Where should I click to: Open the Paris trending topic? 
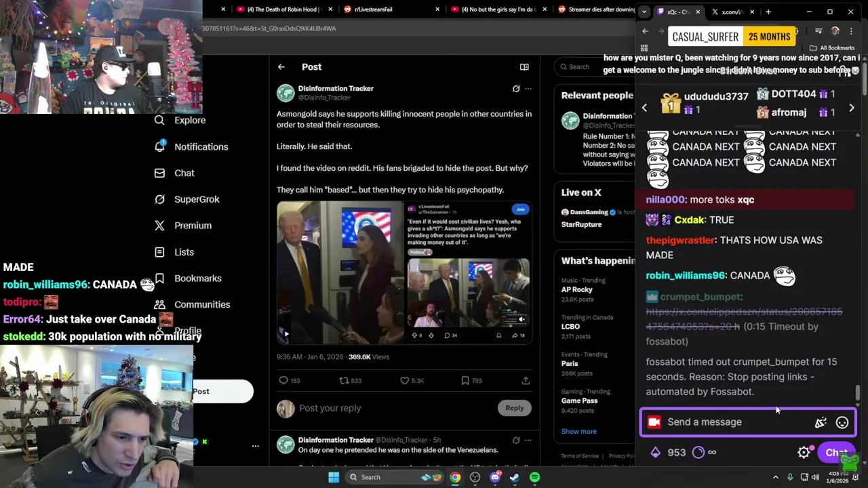(570, 364)
